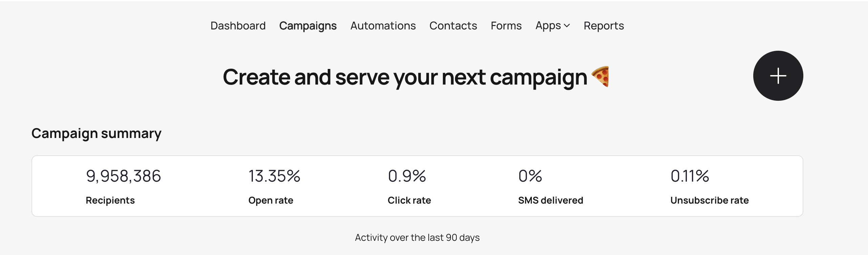Select the Open rate label
Screen dimensions: 868x255
[270, 200]
